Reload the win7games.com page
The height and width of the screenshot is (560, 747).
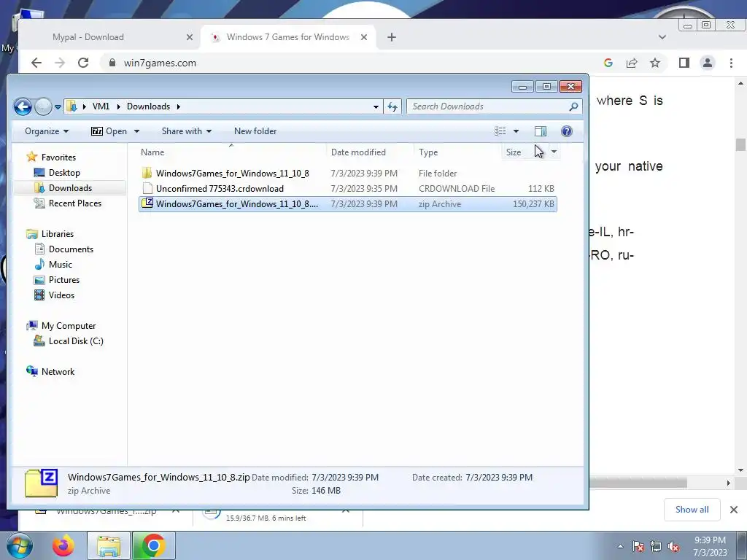tap(83, 63)
